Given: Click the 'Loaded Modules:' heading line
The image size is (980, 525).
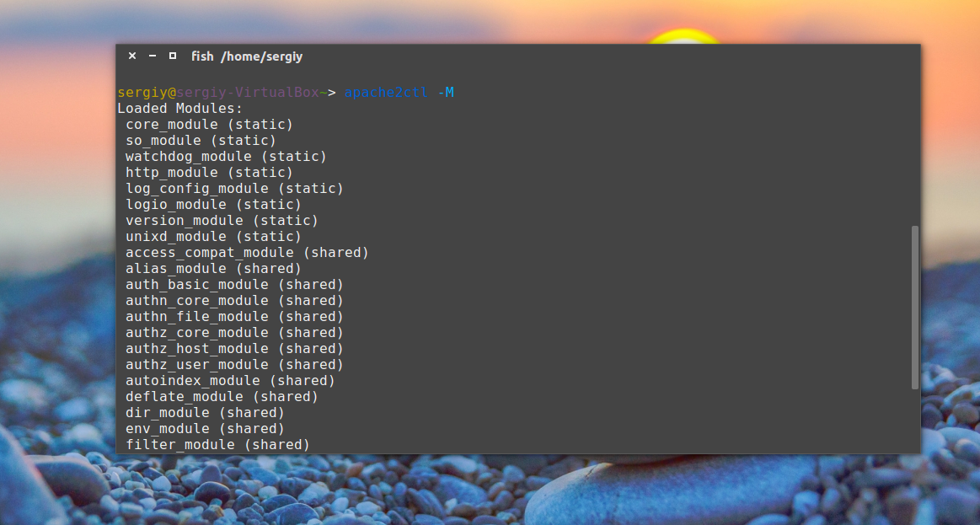Looking at the screenshot, I should tap(179, 108).
